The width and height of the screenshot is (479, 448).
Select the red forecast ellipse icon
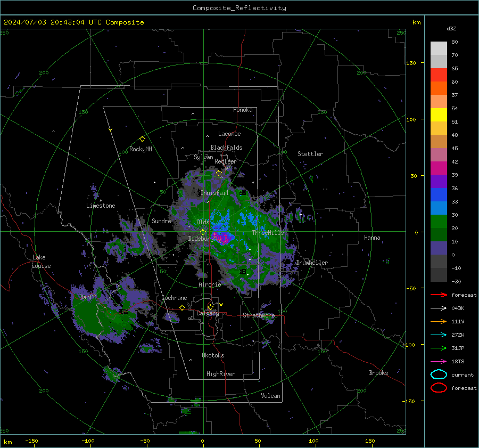(x=439, y=388)
